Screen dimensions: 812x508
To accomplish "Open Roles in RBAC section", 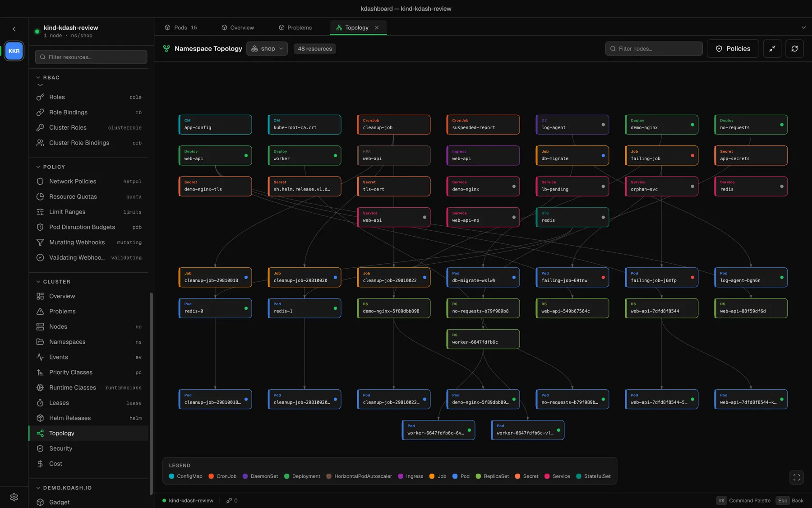I will click(x=89, y=97).
